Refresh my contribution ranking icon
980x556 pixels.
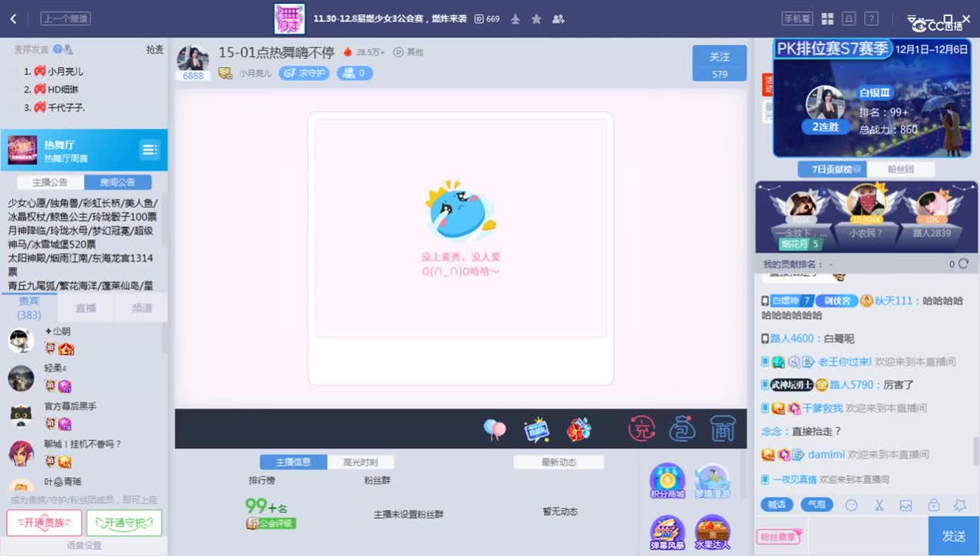[963, 264]
